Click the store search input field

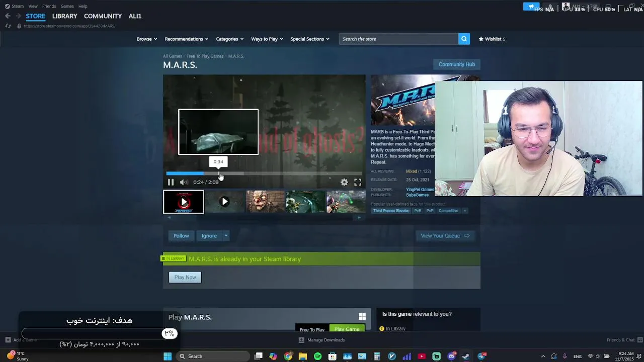pos(398,39)
